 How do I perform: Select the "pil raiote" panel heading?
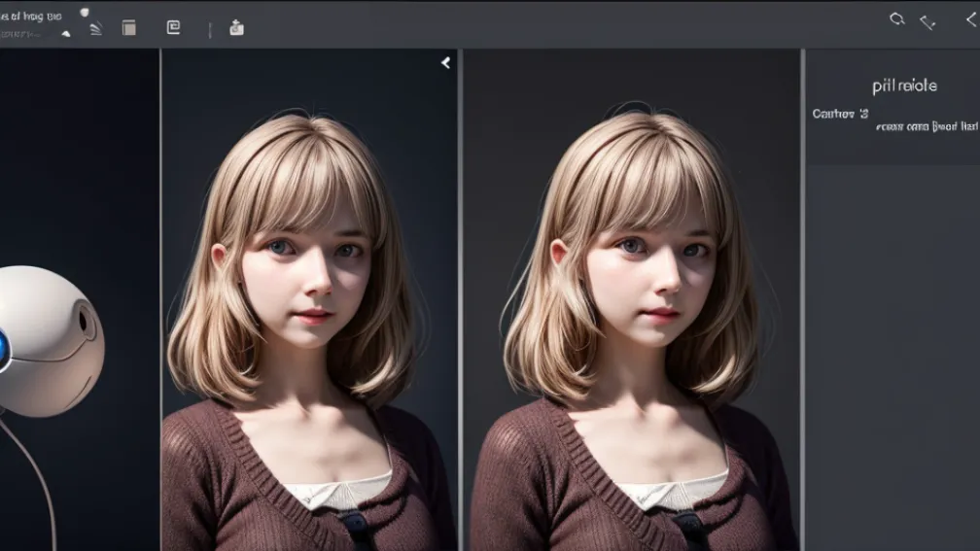(x=904, y=86)
